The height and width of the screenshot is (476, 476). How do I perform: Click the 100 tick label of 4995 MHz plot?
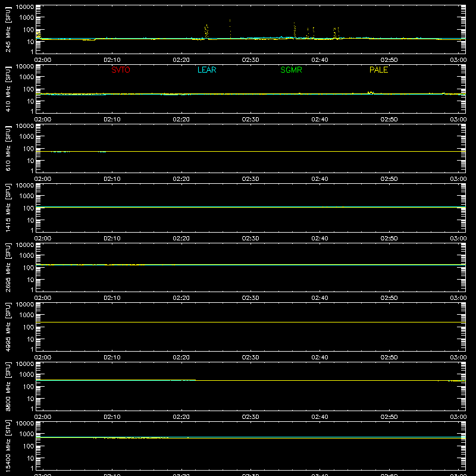click(29, 327)
